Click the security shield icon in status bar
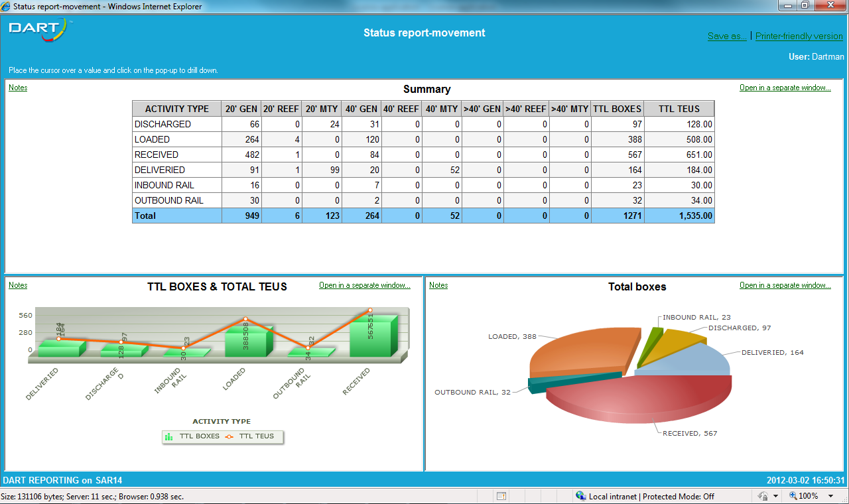This screenshot has height=504, width=849. (763, 496)
